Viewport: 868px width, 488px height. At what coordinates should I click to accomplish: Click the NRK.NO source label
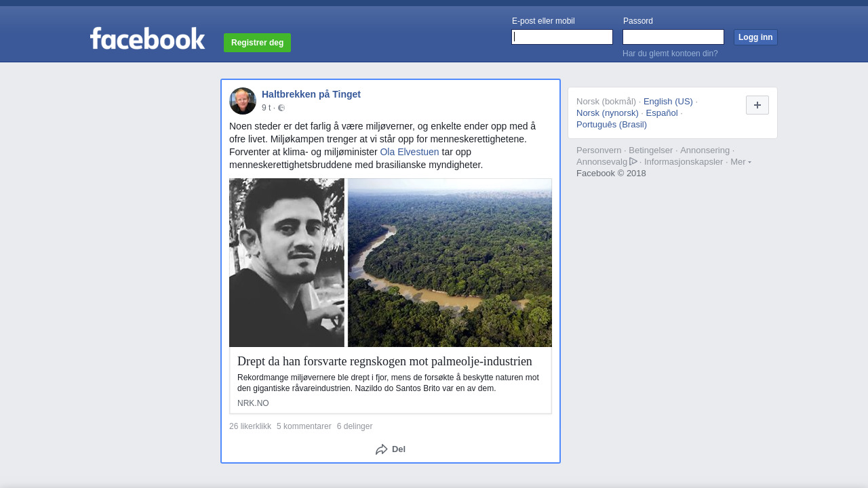253,403
